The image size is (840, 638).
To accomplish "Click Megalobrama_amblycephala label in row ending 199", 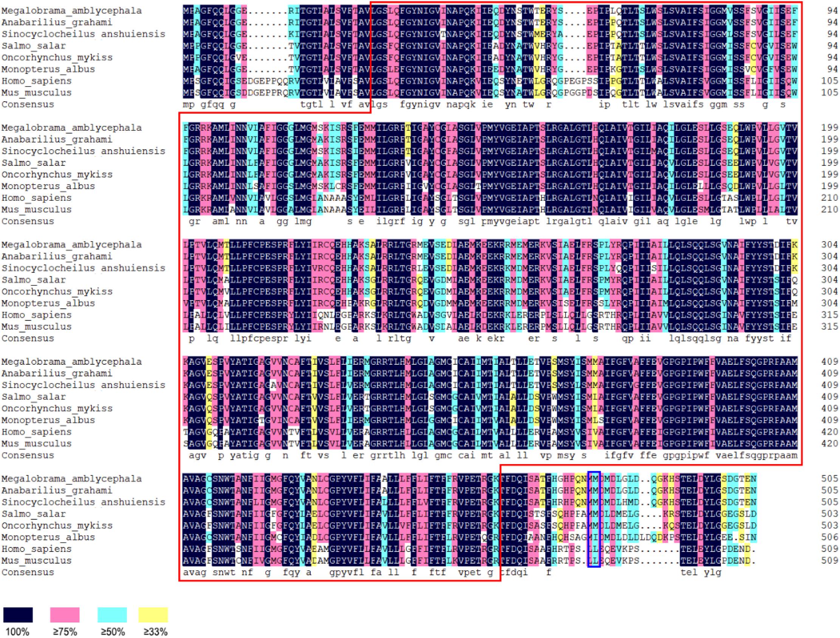I will 72,128.
